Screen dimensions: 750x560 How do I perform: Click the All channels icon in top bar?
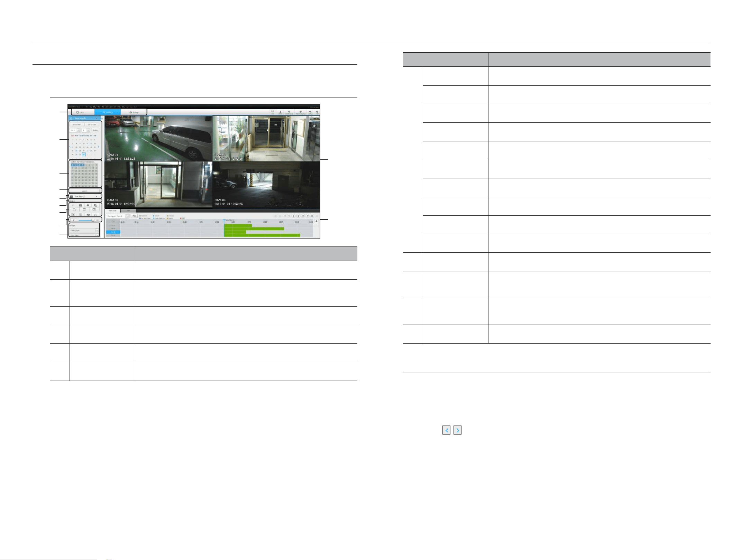coord(272,112)
